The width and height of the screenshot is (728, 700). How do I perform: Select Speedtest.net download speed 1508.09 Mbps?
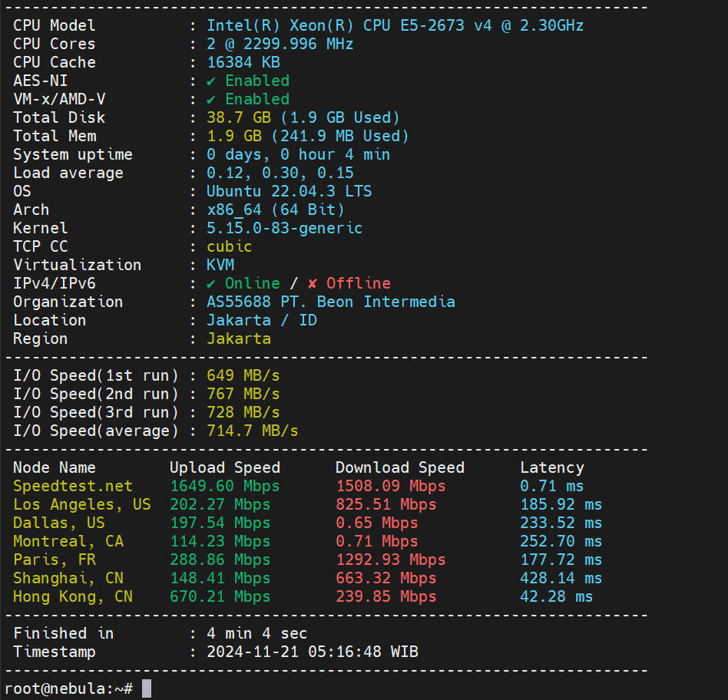point(391,486)
